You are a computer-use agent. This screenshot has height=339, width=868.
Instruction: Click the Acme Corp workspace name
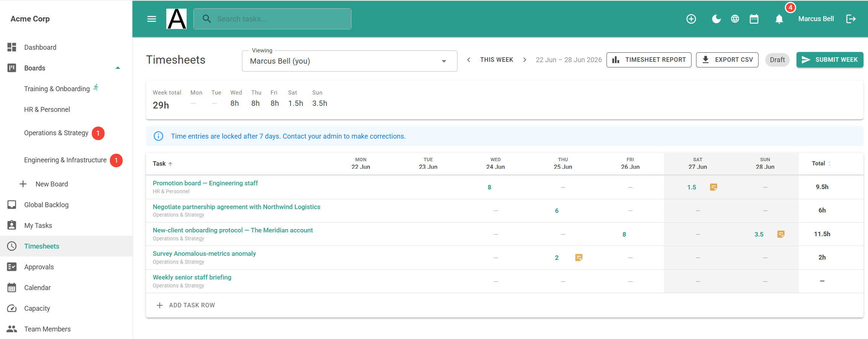30,19
